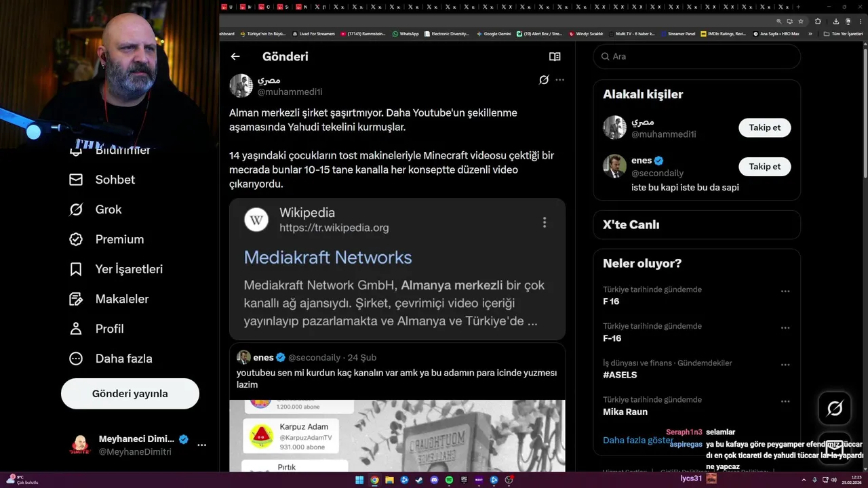Open the Rammstein YouTube bookmark
Viewport: 868px width, 488px height.
[x=363, y=33]
